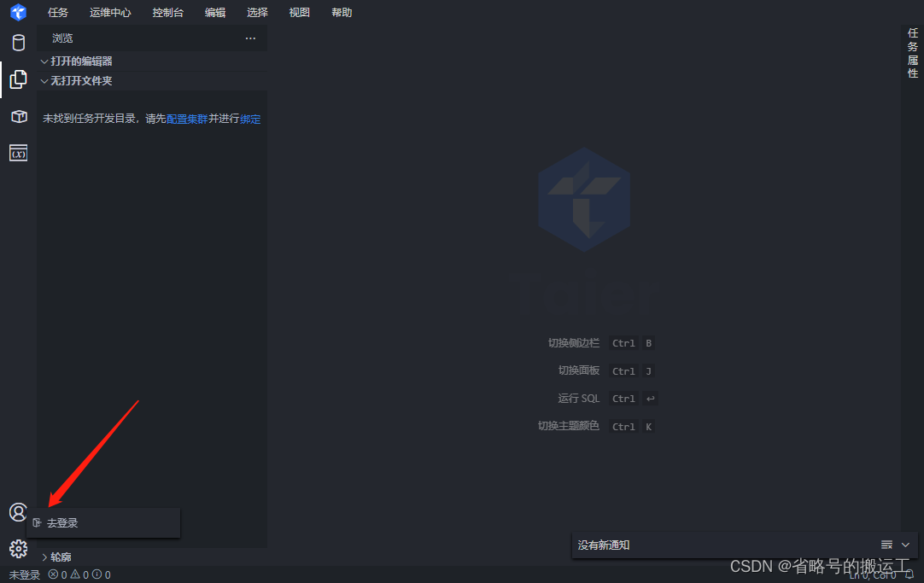
Task: Follow the 配置集群 link
Action: (x=187, y=119)
